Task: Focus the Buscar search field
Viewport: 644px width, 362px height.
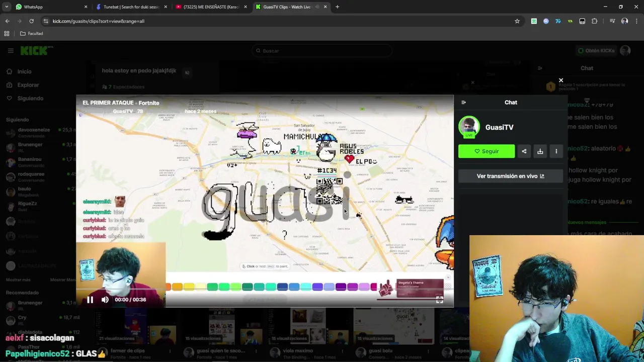Action: (322, 51)
